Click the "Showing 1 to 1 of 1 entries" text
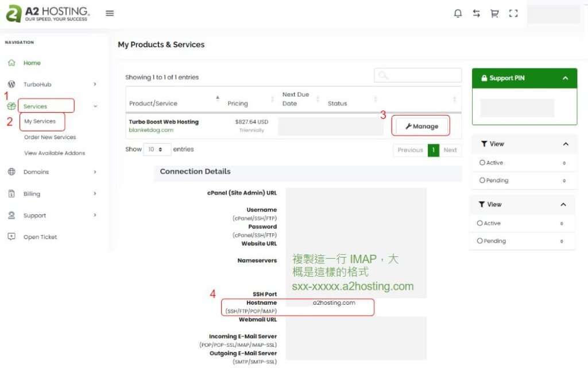The height and width of the screenshot is (372, 588). pyautogui.click(x=162, y=77)
